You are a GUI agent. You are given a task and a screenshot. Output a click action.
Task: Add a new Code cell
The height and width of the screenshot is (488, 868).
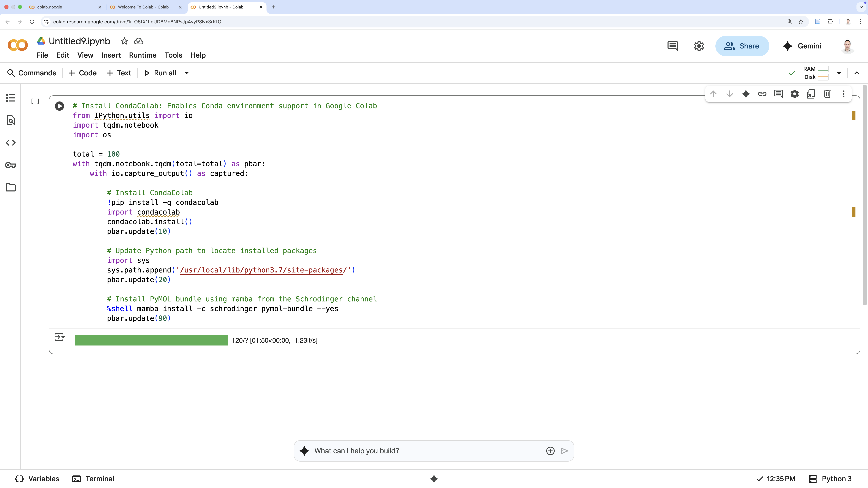coord(83,73)
